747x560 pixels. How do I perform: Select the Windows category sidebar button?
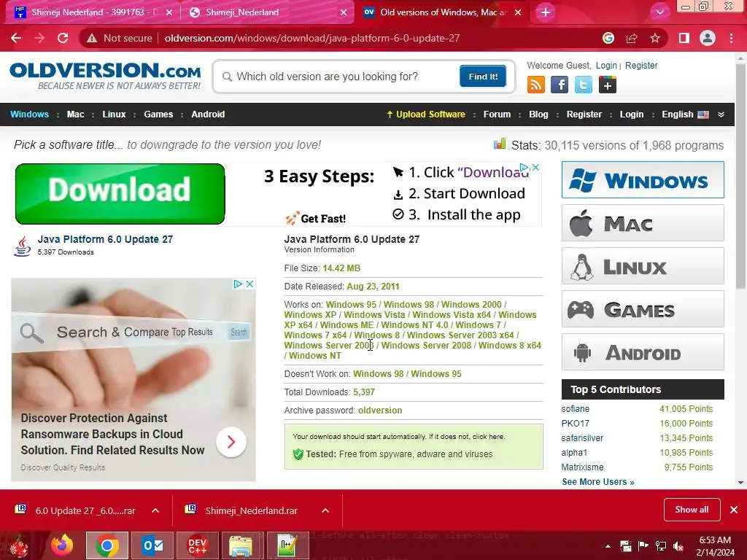pyautogui.click(x=643, y=179)
